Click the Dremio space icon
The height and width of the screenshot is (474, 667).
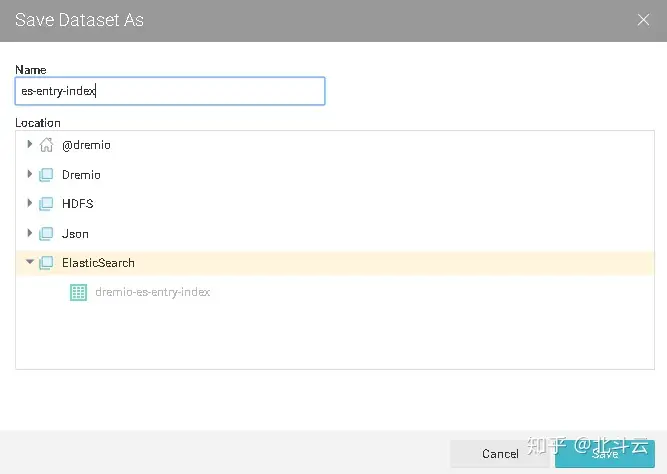pyautogui.click(x=46, y=175)
